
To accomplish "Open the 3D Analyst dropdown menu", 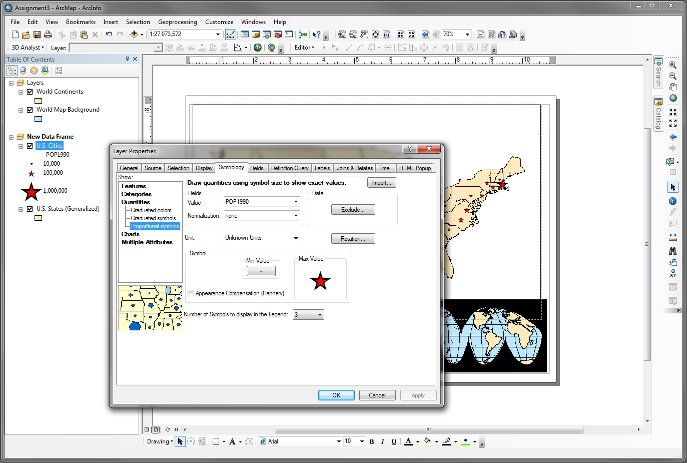I will click(27, 47).
